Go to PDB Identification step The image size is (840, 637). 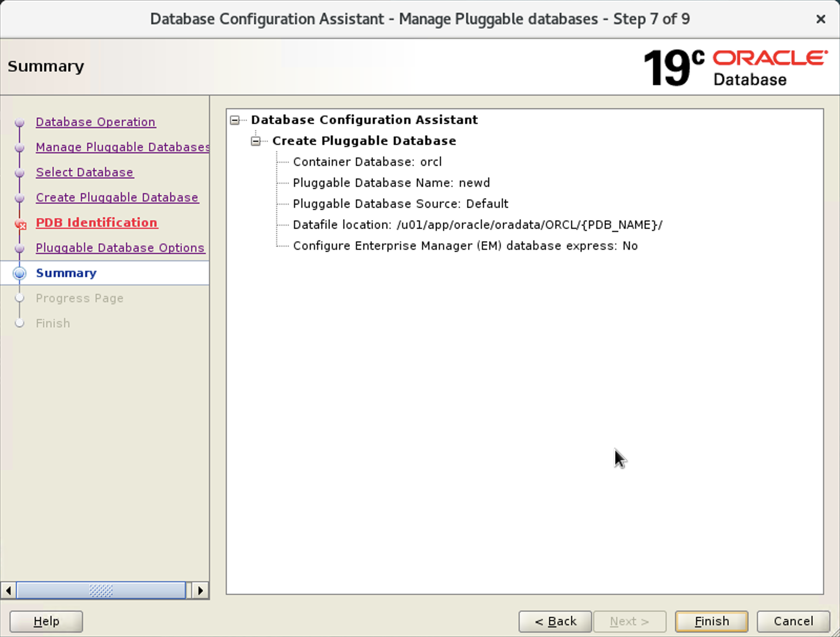pyautogui.click(x=97, y=222)
